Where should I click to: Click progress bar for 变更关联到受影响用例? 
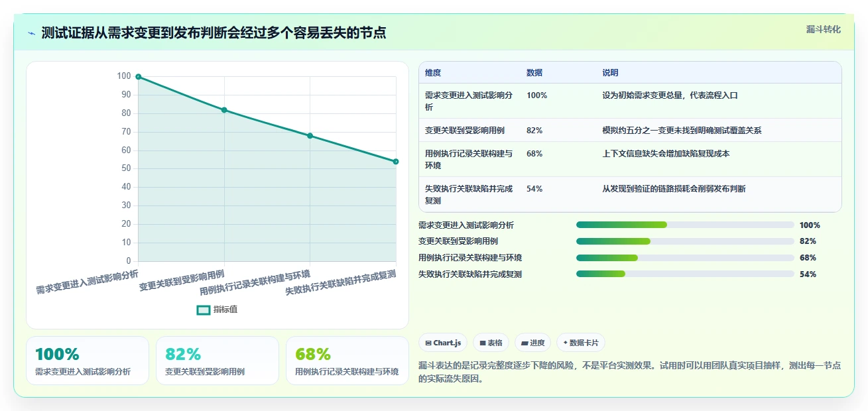pos(685,241)
